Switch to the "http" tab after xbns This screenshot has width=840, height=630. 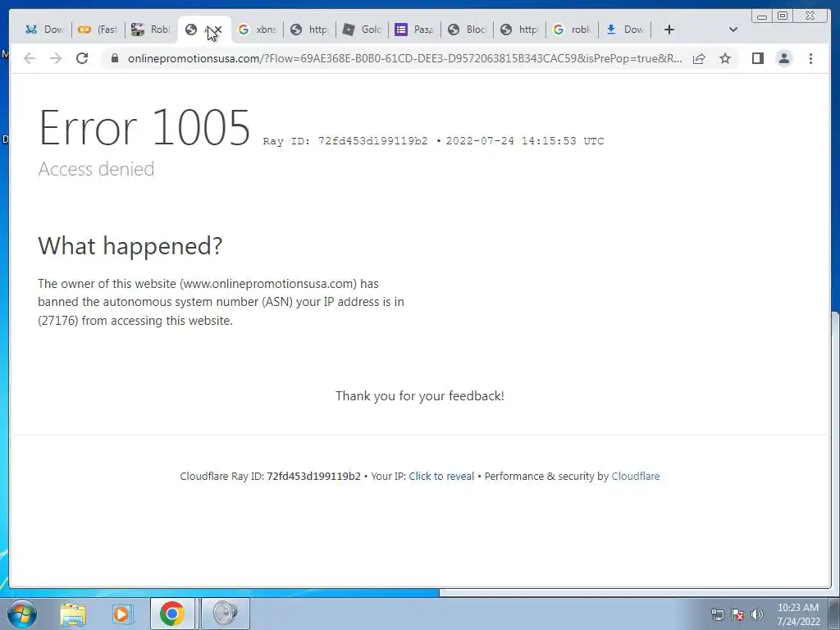(309, 30)
